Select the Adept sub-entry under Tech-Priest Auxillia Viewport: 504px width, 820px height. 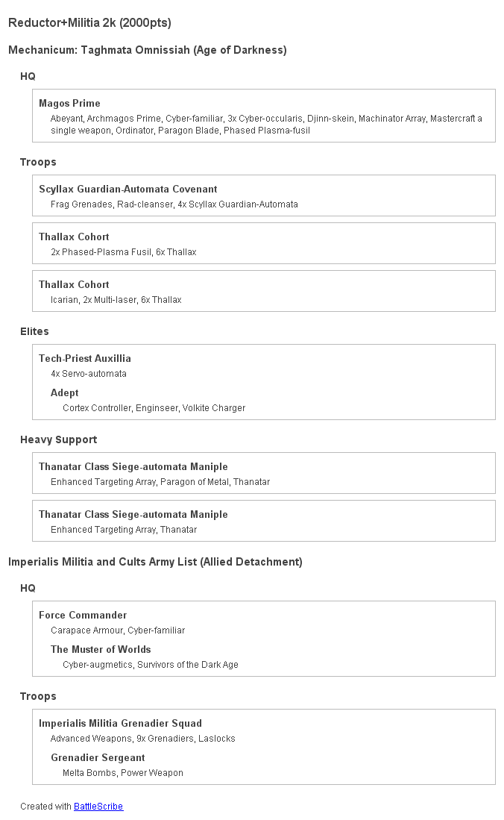point(64,392)
